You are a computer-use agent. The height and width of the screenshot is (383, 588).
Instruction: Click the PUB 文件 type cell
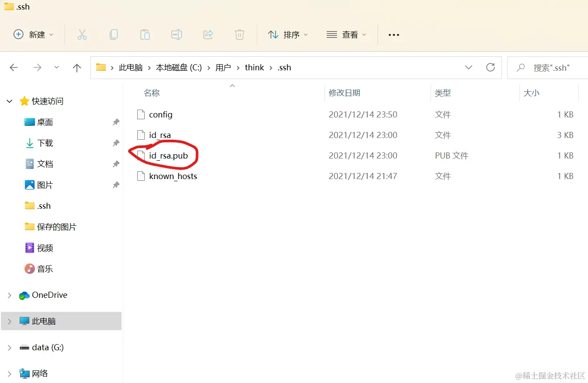[x=452, y=155]
